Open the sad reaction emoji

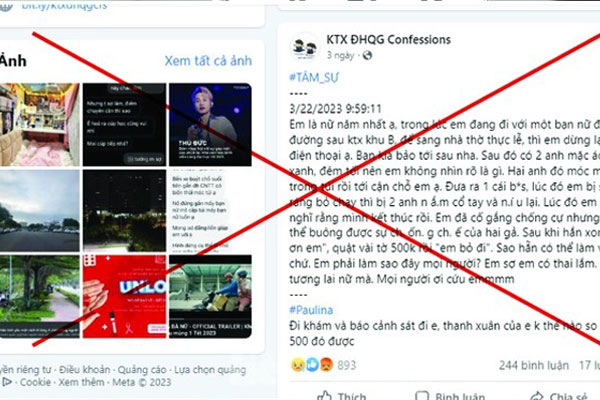pos(298,365)
